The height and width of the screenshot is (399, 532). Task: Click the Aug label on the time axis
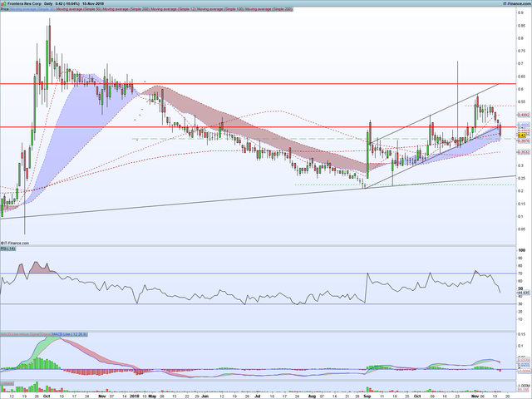pos(312,396)
